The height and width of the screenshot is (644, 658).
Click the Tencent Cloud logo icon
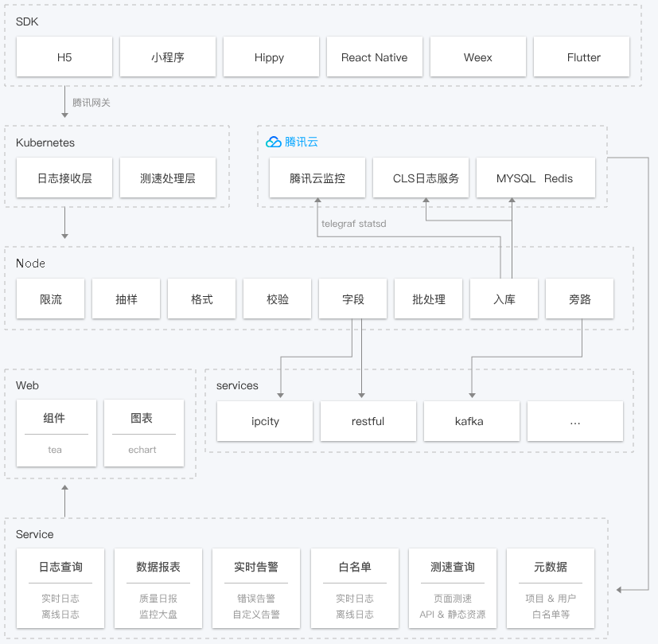tap(274, 142)
